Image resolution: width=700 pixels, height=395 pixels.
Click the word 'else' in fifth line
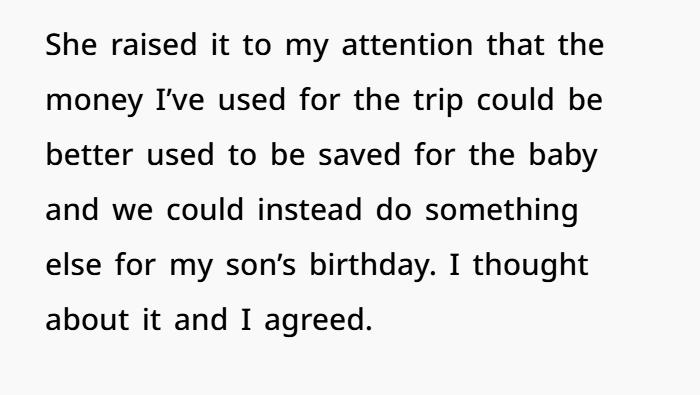pos(74,265)
